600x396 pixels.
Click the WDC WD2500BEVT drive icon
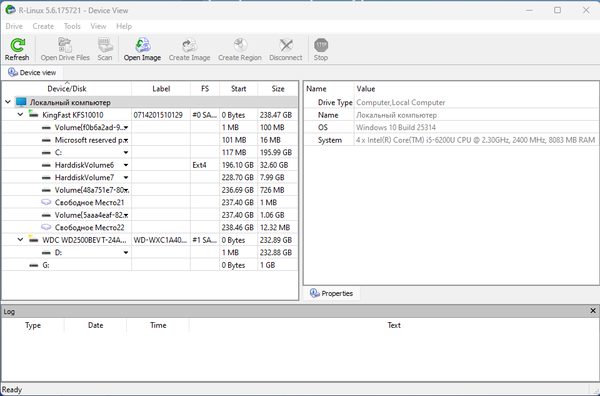tap(33, 240)
